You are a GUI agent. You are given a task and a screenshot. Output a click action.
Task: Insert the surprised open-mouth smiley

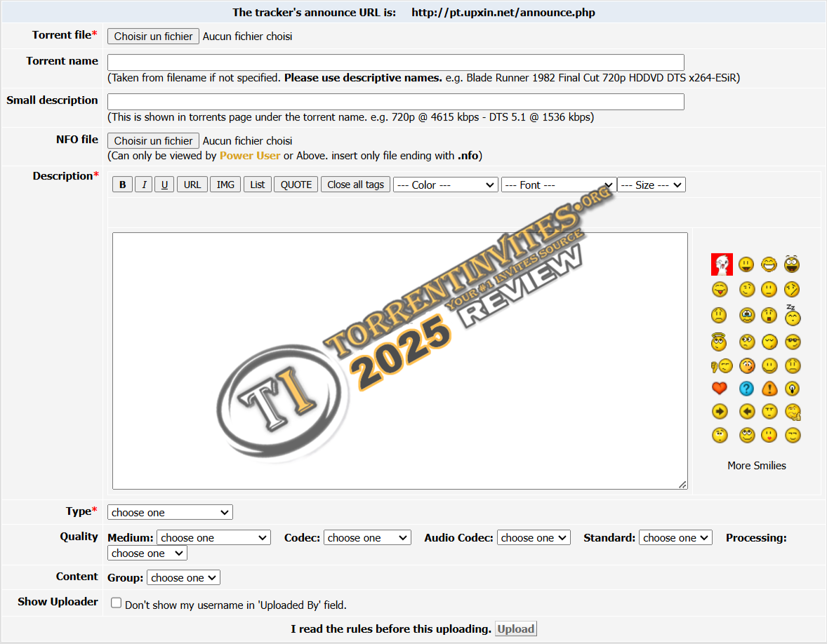point(769,316)
